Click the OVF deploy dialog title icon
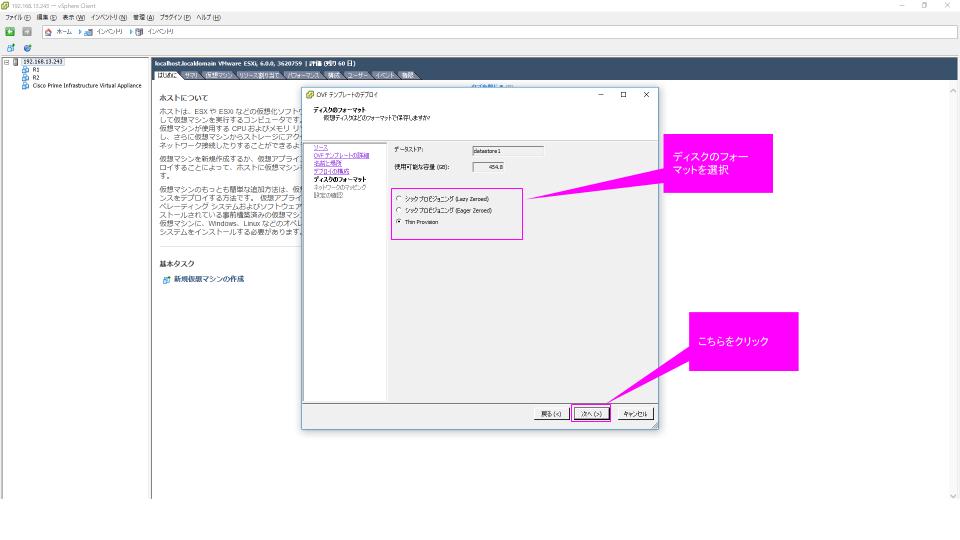The image size is (960, 540). 310,95
